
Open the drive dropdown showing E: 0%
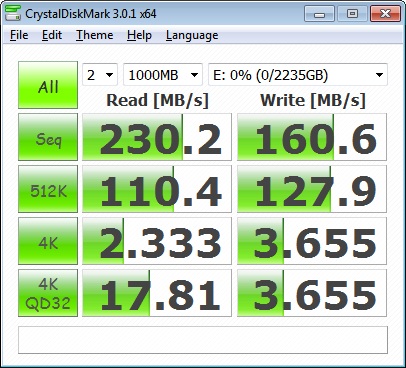(298, 75)
